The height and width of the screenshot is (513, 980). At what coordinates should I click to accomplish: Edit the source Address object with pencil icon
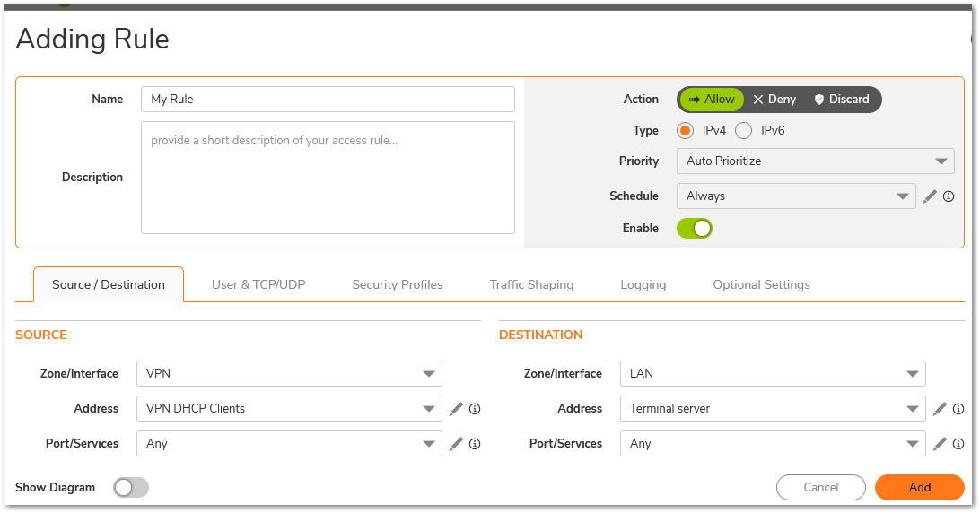[x=456, y=409]
